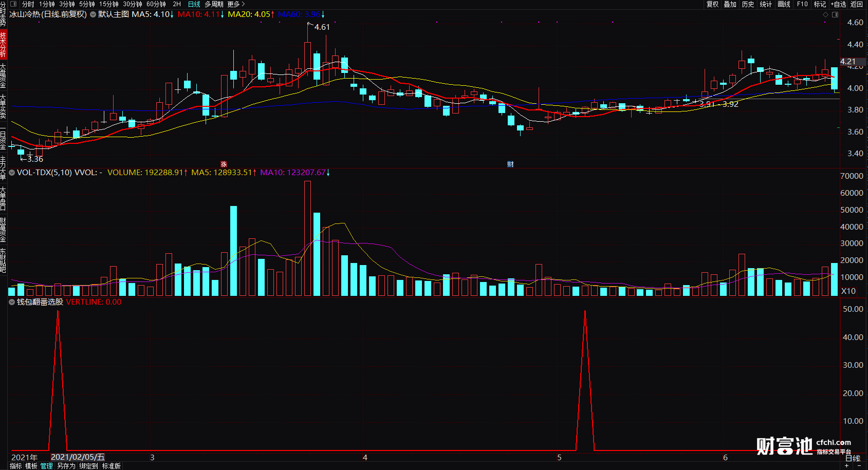Select the 3分钟 period
Image resolution: width=868 pixels, height=470 pixels.
coord(67,4)
